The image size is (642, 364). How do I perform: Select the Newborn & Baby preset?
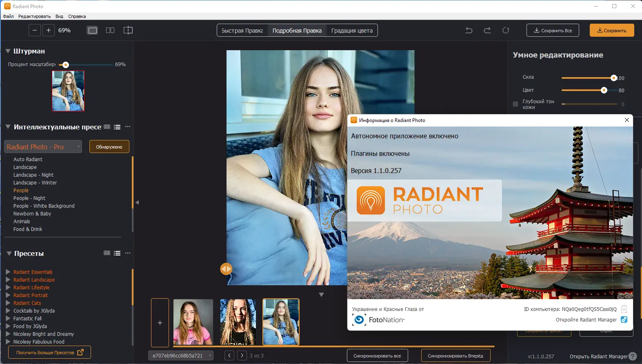pyautogui.click(x=32, y=214)
